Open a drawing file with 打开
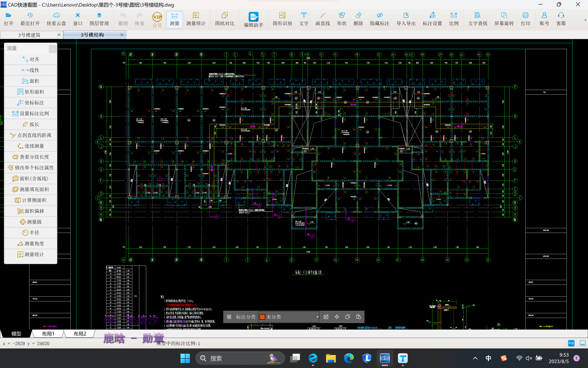588x368 pixels. pos(9,19)
